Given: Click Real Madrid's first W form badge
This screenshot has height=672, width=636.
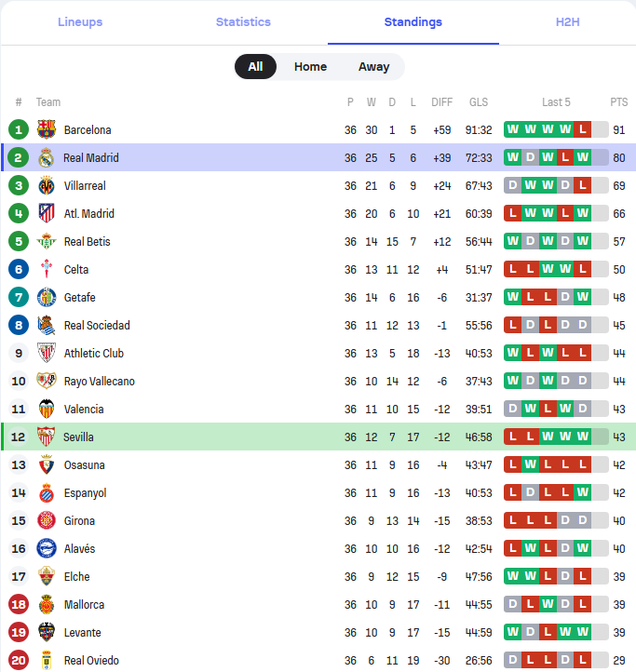Looking at the screenshot, I should [512, 157].
